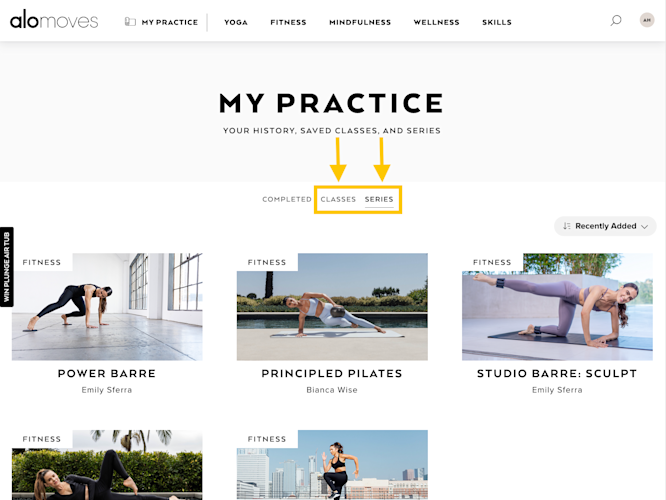Screen dimensions: 666x500
Task: Expand the Recently Added sort dropdown
Action: point(605,226)
